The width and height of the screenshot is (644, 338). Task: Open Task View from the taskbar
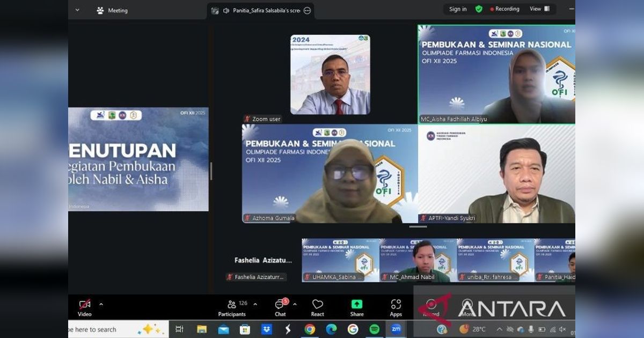(179, 329)
